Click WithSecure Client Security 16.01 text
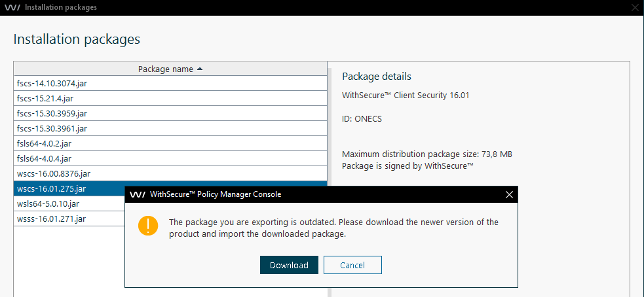644x297 pixels. tap(406, 95)
